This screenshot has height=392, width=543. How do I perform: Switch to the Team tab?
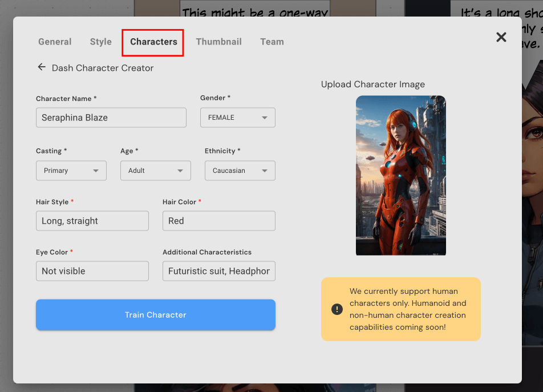tap(272, 42)
